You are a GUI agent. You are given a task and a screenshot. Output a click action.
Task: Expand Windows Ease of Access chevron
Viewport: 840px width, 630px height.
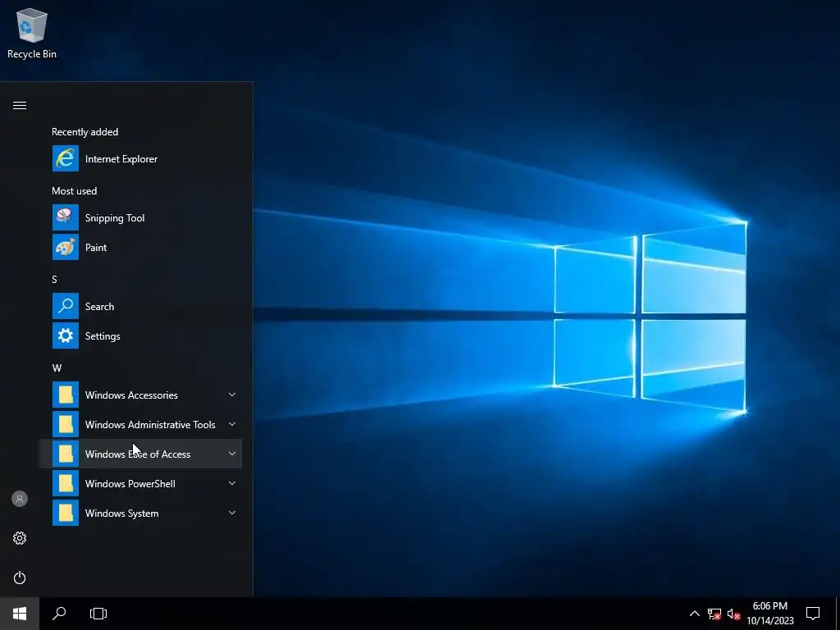click(232, 454)
